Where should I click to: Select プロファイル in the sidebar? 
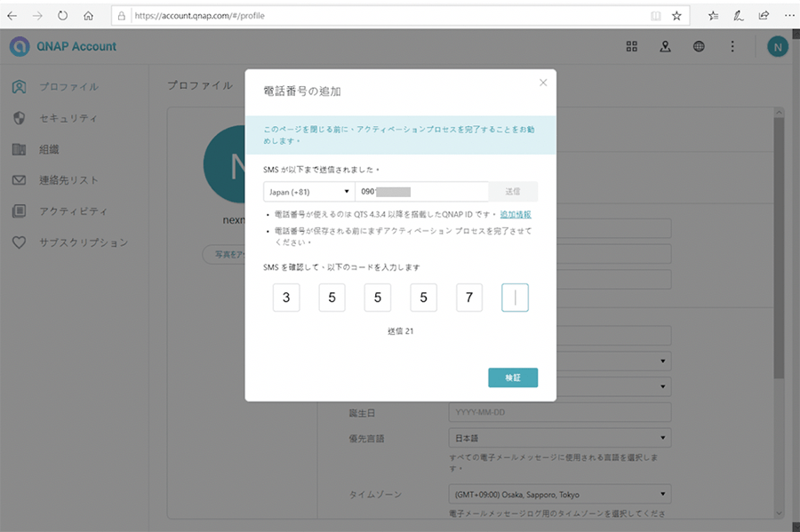pyautogui.click(x=68, y=87)
